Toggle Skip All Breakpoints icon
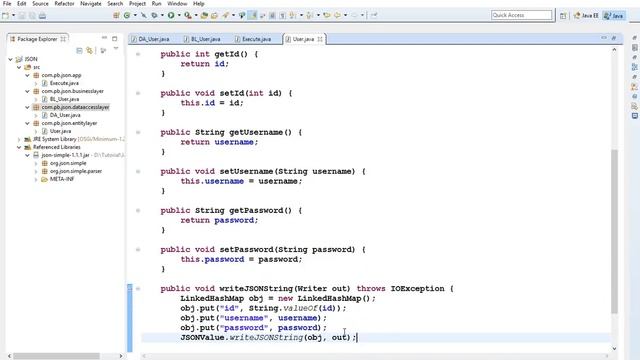640x360 pixels. pos(144,16)
